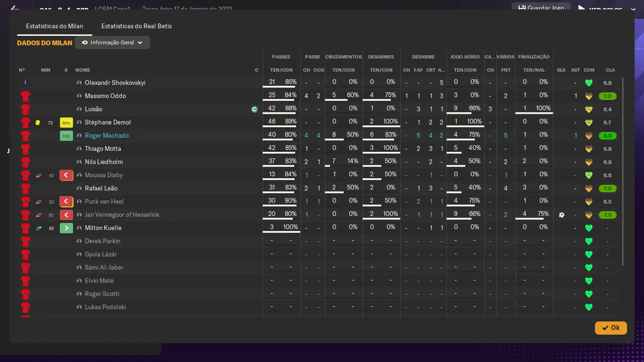Click the red substituted-off arrow for Moussa Diaby
The image size is (644, 362).
click(66, 175)
